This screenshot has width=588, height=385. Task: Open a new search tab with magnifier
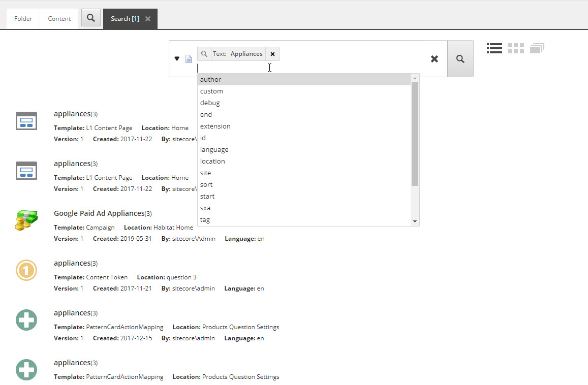point(91,18)
